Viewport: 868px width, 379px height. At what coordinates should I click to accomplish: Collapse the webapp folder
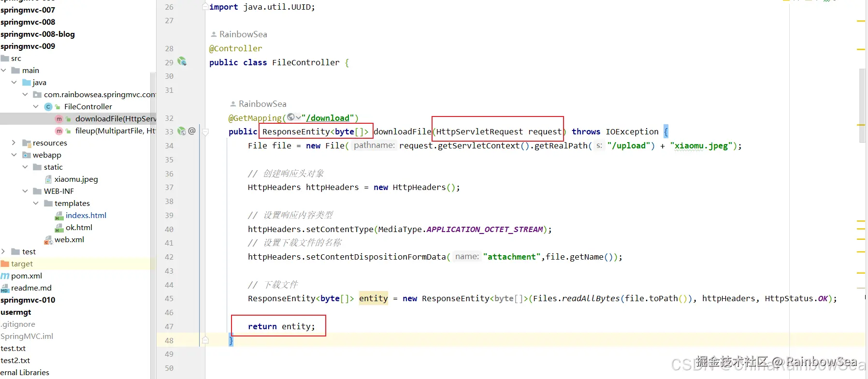tap(14, 155)
